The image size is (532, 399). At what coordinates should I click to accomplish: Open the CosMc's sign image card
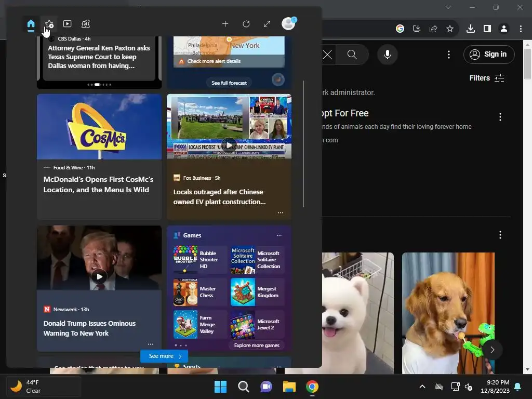(99, 127)
